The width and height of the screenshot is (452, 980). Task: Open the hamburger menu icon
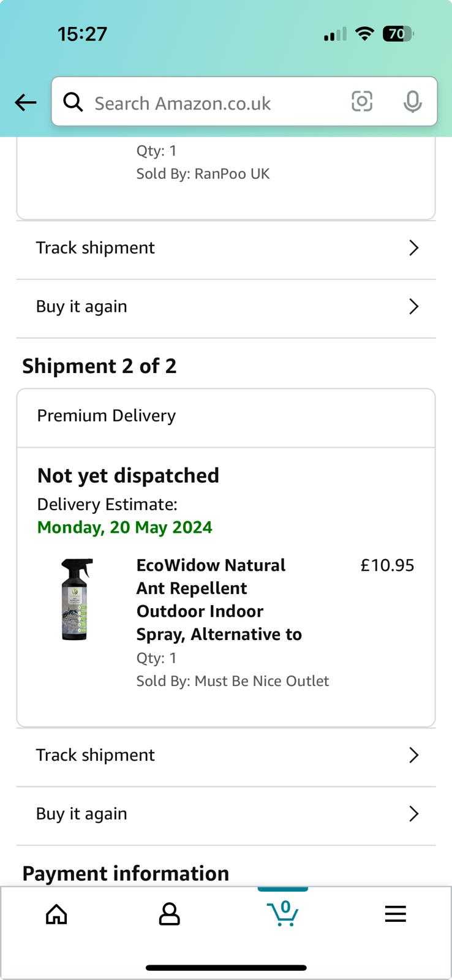396,914
